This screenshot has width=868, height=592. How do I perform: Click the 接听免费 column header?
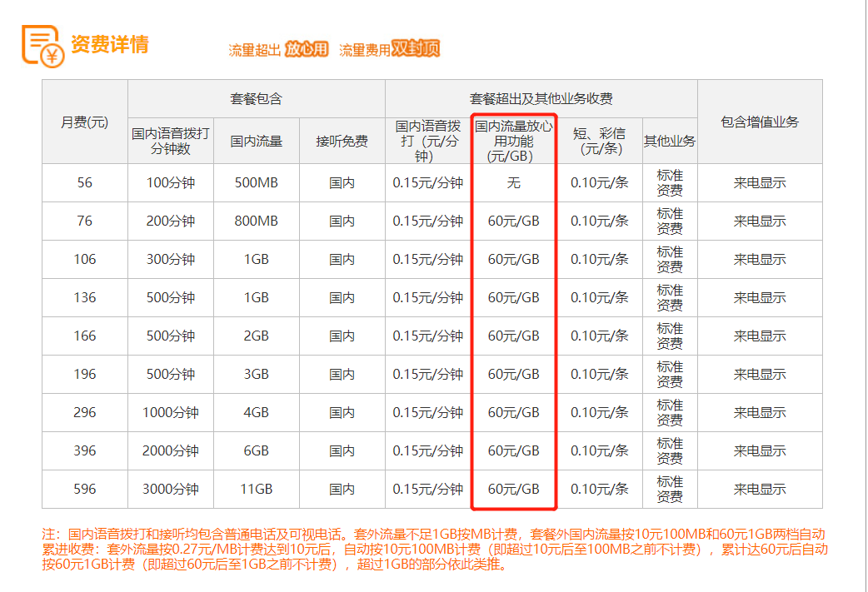point(342,141)
